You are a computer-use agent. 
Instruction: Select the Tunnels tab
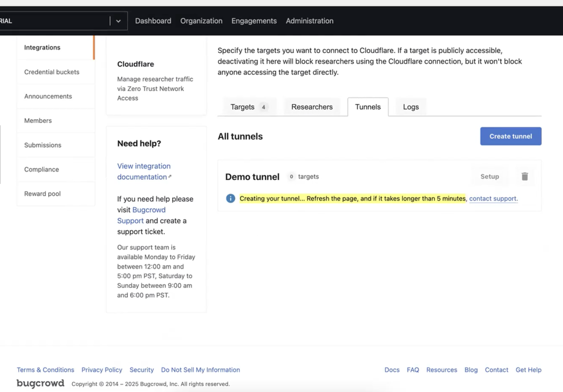(x=368, y=107)
